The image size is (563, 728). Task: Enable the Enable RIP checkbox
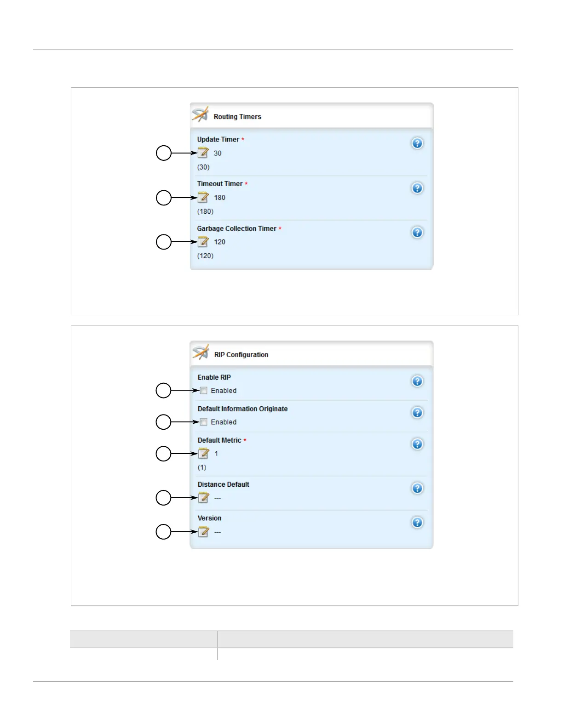204,391
